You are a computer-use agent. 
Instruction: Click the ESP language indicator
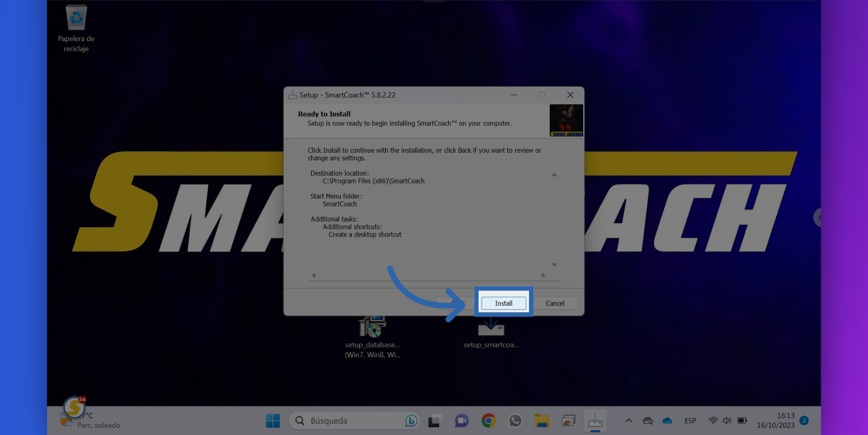click(x=690, y=421)
